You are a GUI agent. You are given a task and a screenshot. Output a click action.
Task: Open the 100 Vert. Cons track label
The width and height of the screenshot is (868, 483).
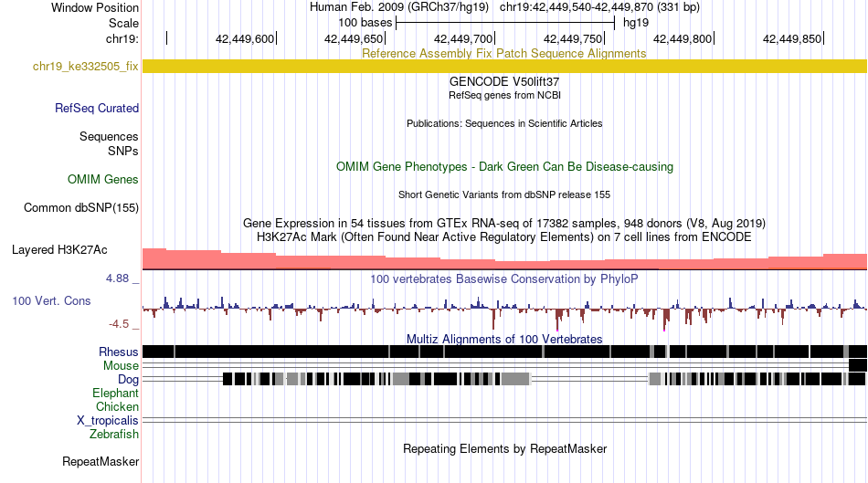(51, 300)
